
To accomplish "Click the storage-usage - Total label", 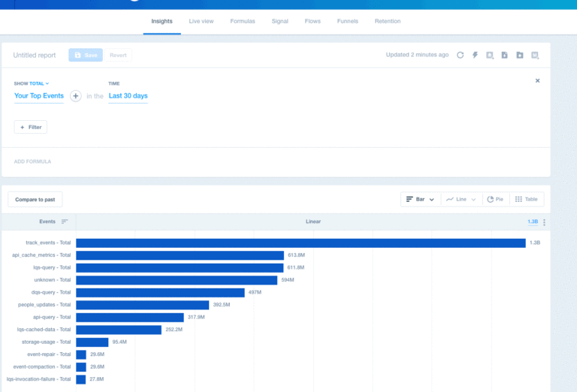I will coord(46,342).
